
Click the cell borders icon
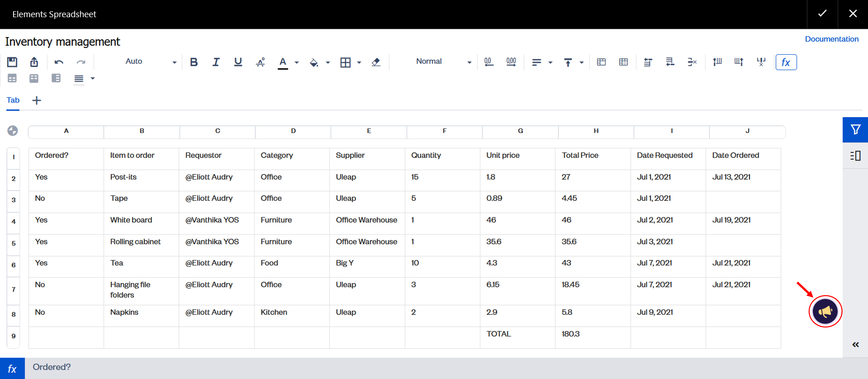(x=345, y=62)
